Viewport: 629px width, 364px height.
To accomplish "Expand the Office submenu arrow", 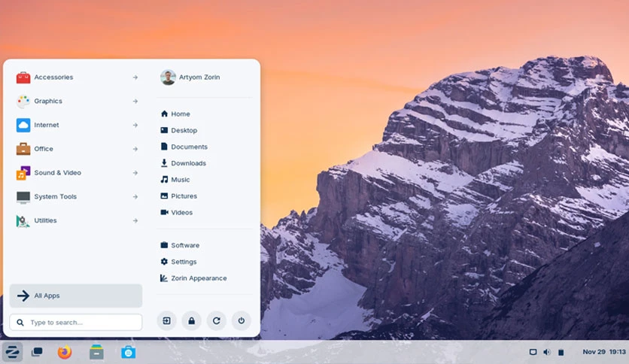I will (x=135, y=149).
